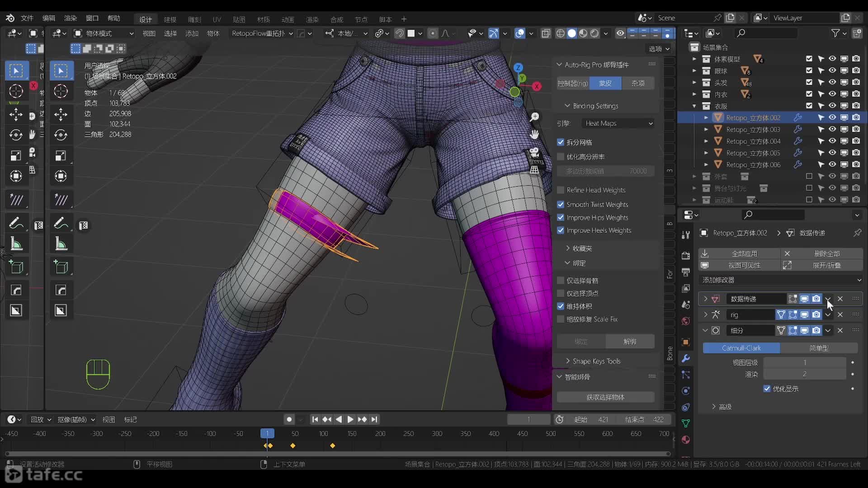Collapse the Binding Settings section
The height and width of the screenshot is (488, 868).
pyautogui.click(x=592, y=106)
